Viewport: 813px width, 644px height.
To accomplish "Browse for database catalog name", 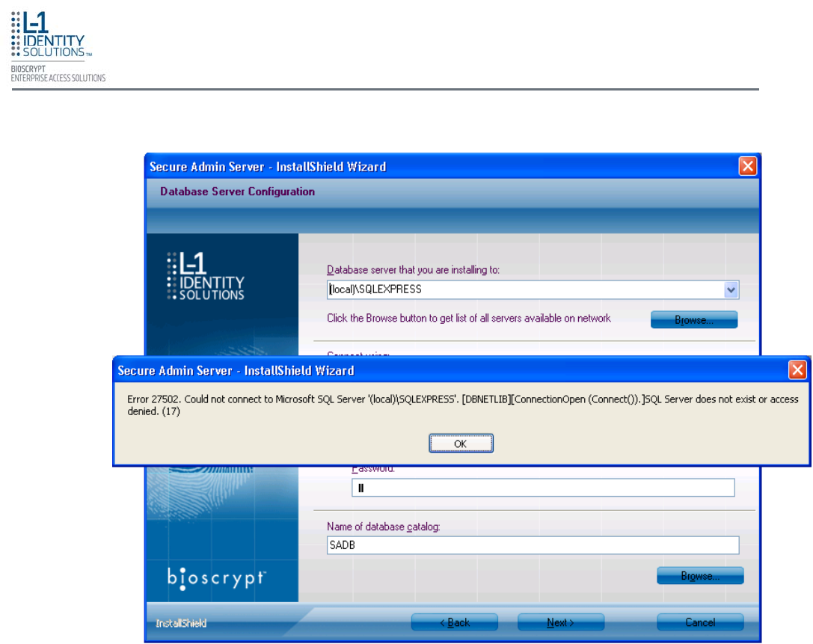I will point(700,576).
